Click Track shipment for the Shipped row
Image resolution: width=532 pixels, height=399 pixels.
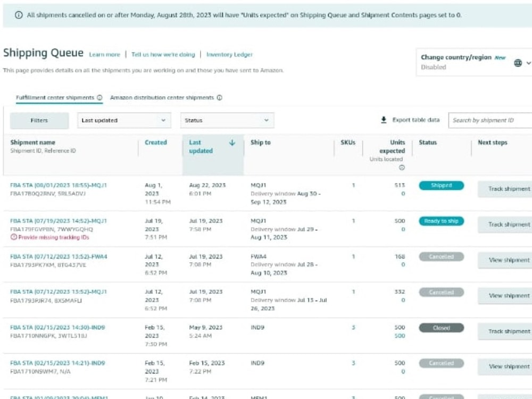point(505,189)
